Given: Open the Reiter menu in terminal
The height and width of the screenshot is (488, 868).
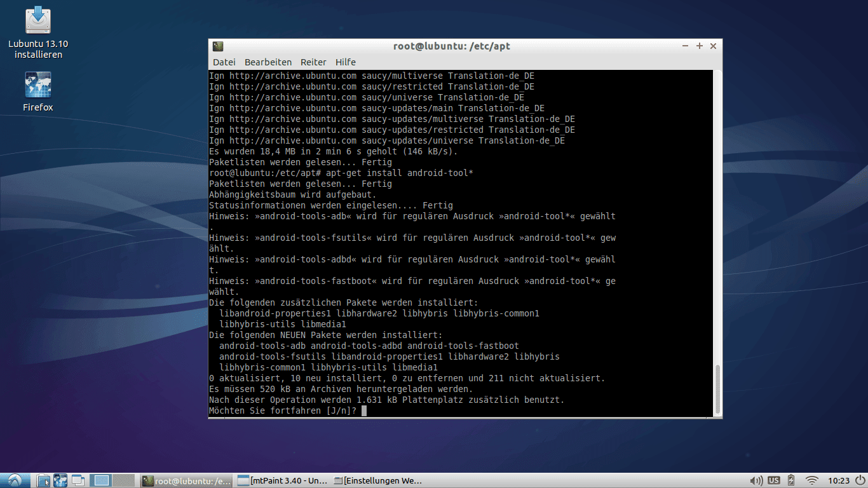Looking at the screenshot, I should pyautogui.click(x=313, y=62).
